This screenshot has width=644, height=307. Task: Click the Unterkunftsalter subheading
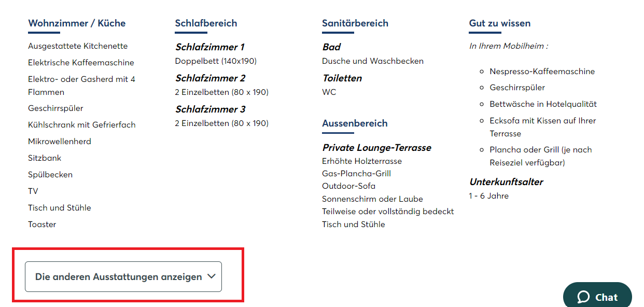[x=506, y=182]
